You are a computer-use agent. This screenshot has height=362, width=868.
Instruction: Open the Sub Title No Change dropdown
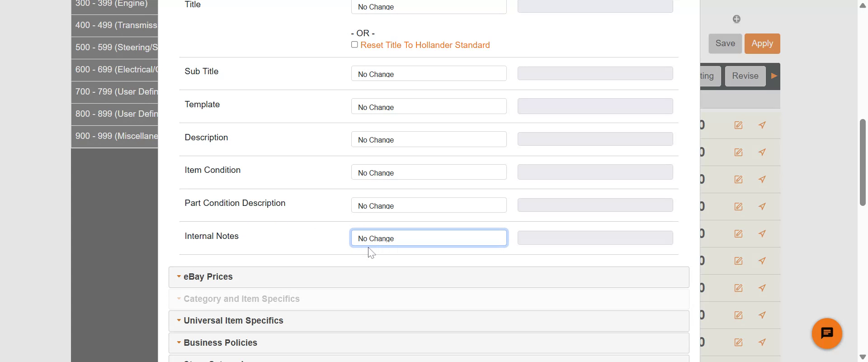click(429, 73)
